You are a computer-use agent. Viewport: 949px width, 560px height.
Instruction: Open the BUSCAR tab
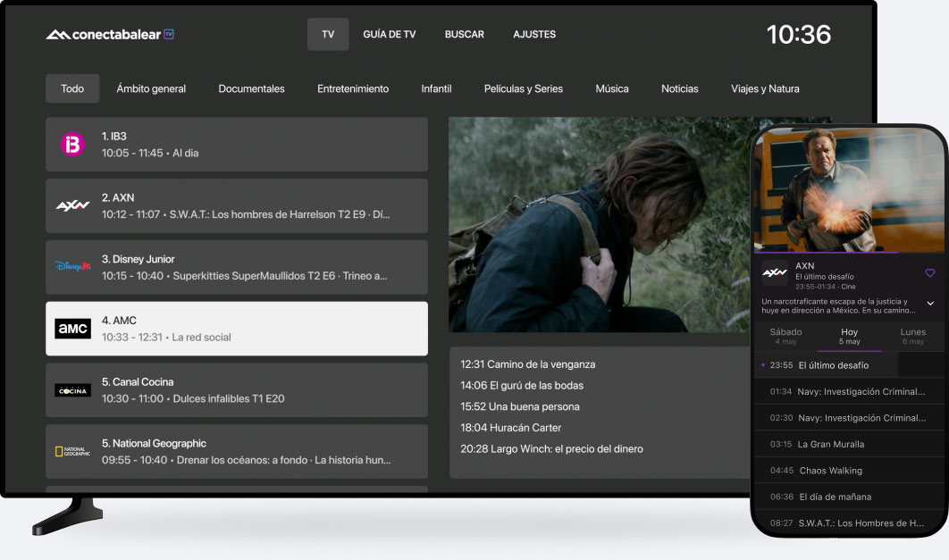(464, 35)
